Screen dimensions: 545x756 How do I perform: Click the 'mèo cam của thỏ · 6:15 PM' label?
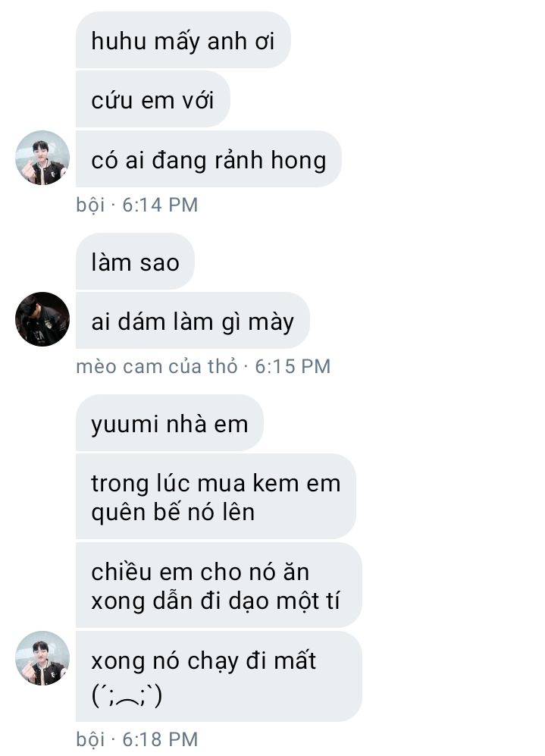(x=203, y=366)
